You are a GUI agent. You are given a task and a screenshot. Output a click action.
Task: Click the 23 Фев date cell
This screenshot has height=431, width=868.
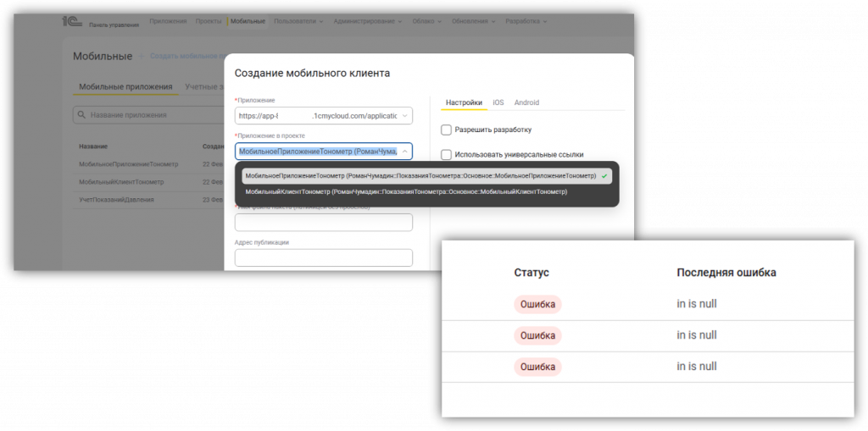point(213,199)
